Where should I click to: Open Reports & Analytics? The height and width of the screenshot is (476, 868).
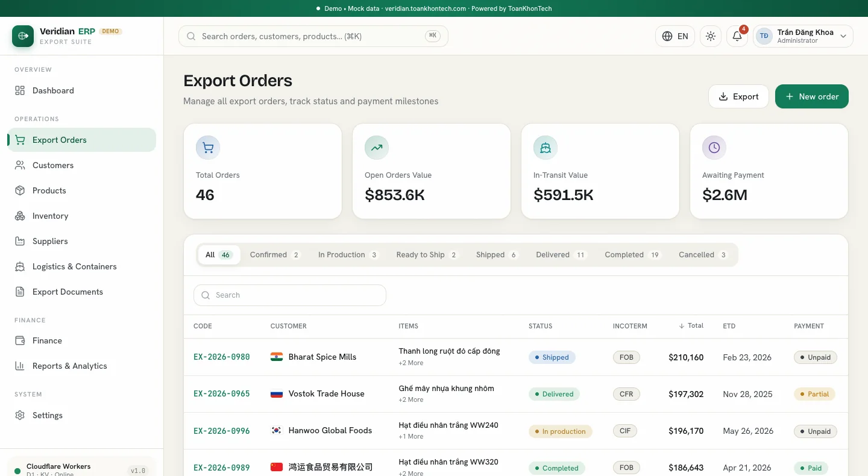pos(81,366)
